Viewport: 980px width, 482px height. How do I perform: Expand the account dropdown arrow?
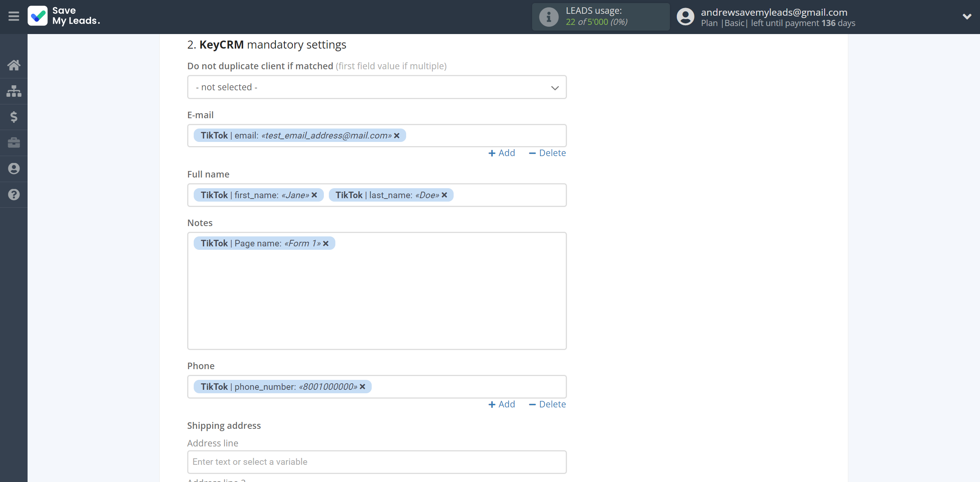click(x=967, y=16)
